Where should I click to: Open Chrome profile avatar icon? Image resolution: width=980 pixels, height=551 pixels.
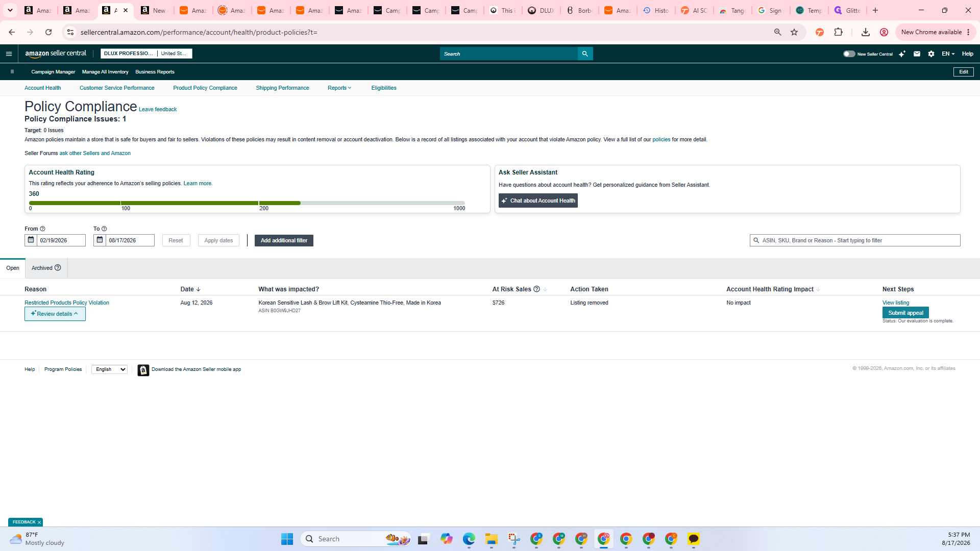(x=884, y=32)
